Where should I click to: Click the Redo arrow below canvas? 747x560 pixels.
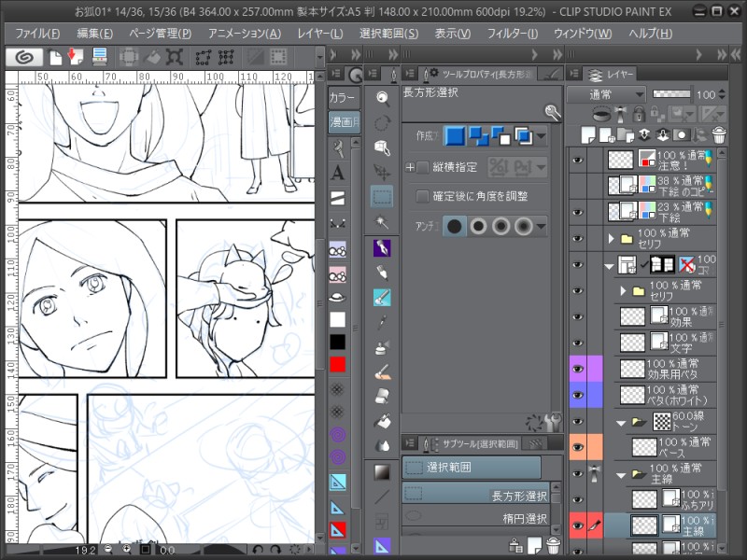(x=275, y=550)
